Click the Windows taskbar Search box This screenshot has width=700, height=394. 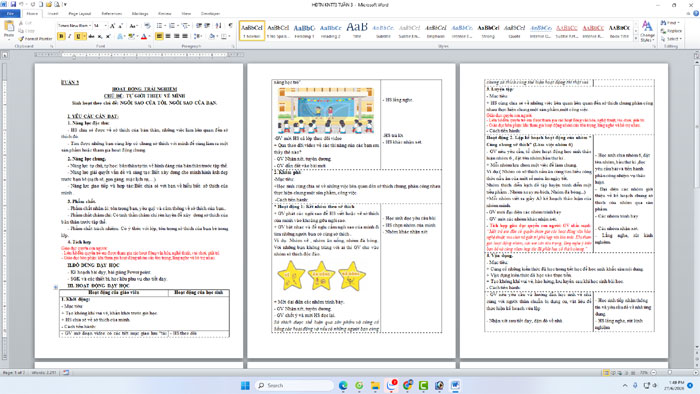click(294, 386)
